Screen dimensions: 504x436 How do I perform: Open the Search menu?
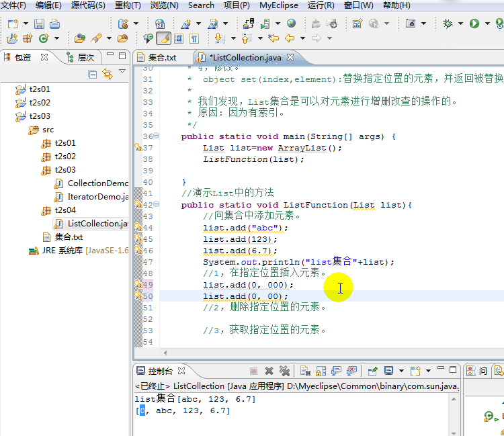(201, 5)
